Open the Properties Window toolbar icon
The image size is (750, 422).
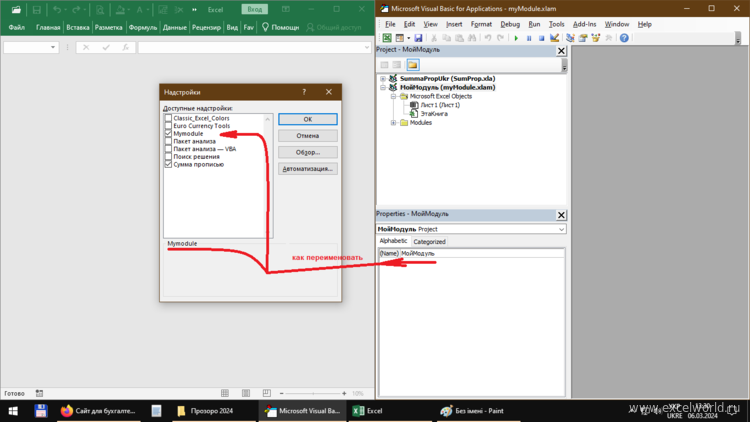[583, 38]
